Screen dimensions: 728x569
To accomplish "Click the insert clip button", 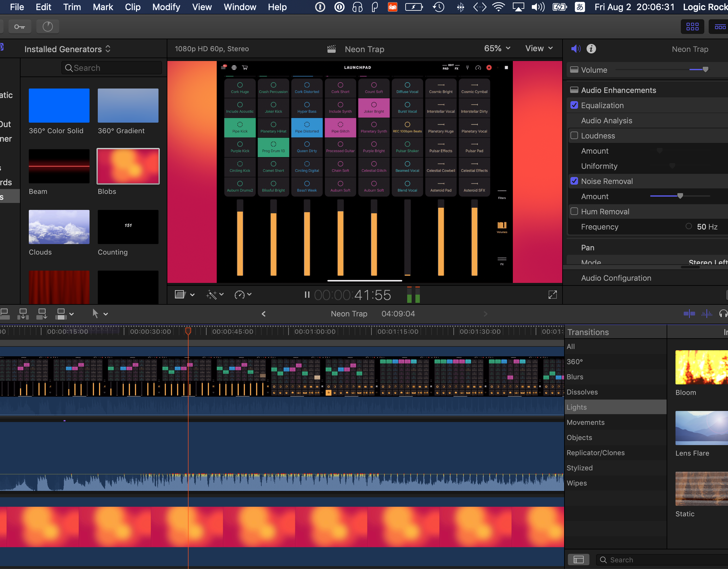I will 23,314.
